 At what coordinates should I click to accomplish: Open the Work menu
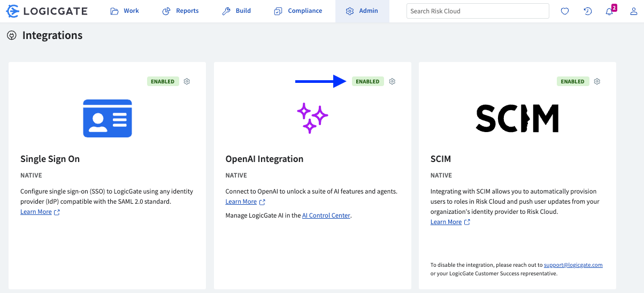(x=125, y=11)
